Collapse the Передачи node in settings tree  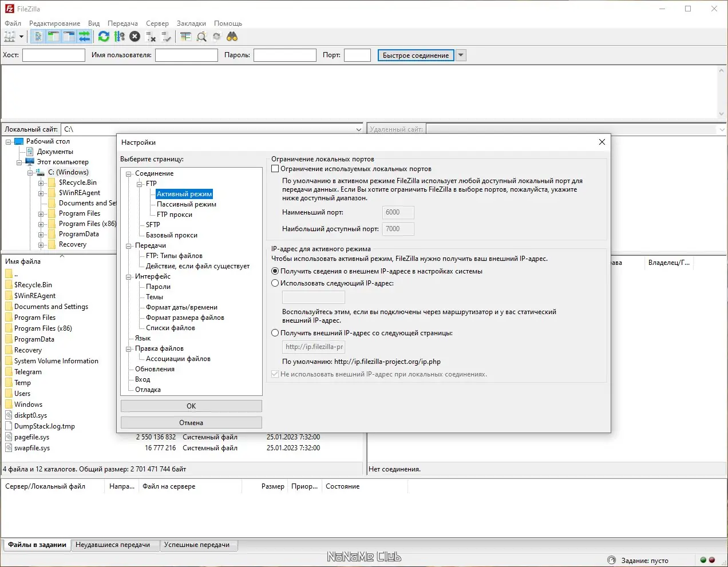(x=129, y=245)
